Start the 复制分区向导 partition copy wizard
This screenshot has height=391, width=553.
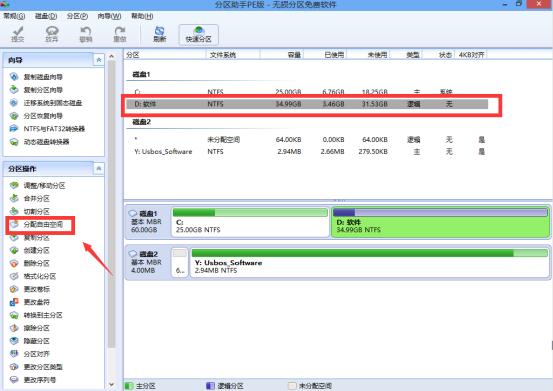36,90
